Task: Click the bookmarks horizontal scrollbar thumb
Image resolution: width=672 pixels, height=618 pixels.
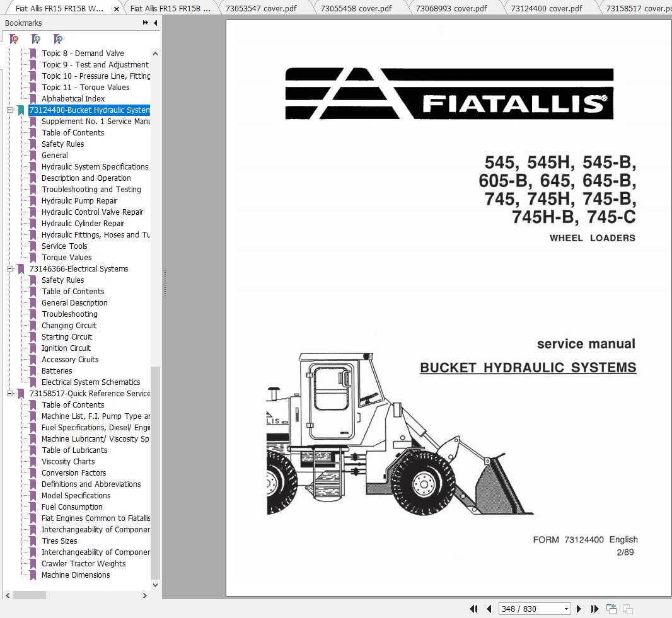Action: 30,595
